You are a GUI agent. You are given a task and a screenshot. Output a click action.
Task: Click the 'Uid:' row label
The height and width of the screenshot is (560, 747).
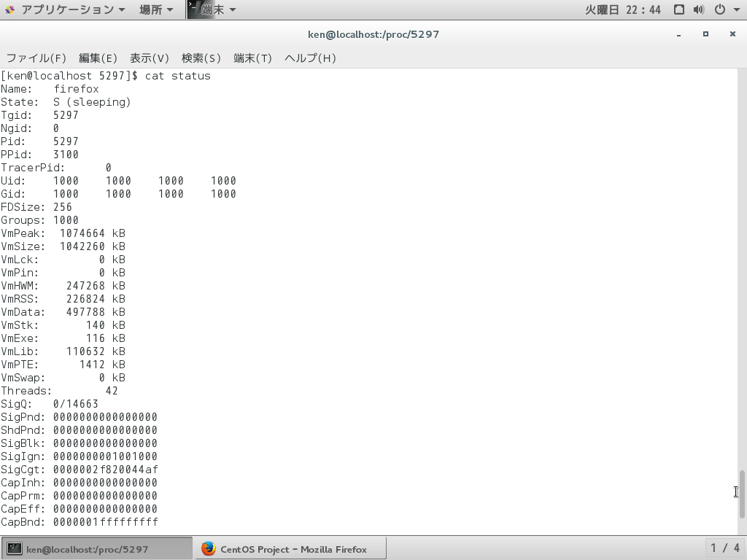pyautogui.click(x=13, y=181)
